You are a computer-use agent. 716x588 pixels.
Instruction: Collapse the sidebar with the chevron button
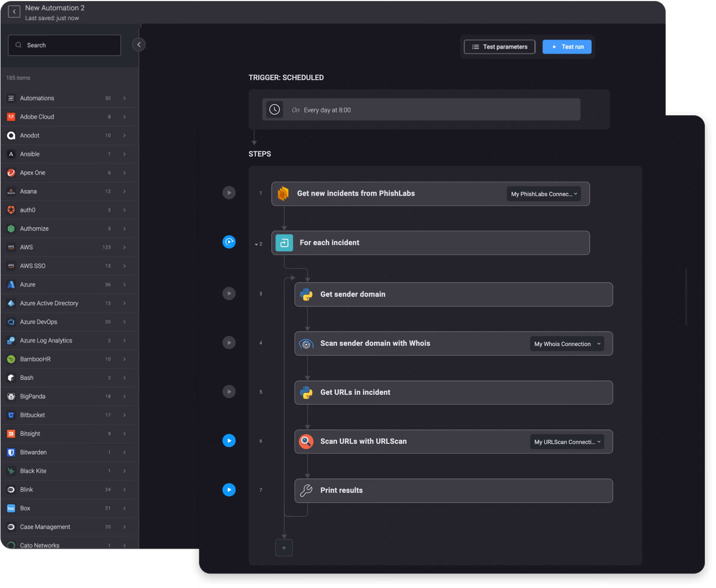[139, 44]
